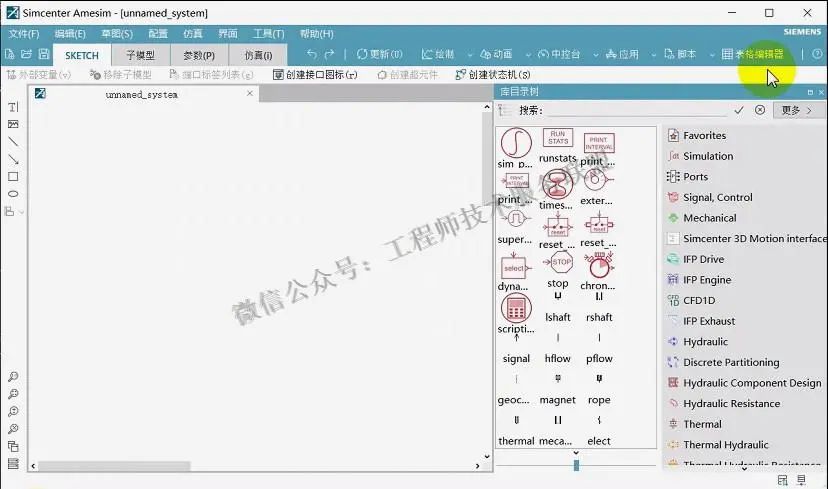Select the Insert image tool
The width and height of the screenshot is (828, 489).
pyautogui.click(x=13, y=124)
